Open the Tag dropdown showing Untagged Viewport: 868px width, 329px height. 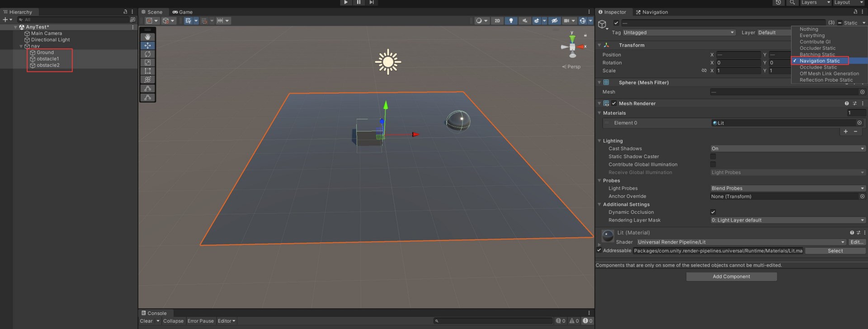coord(678,33)
